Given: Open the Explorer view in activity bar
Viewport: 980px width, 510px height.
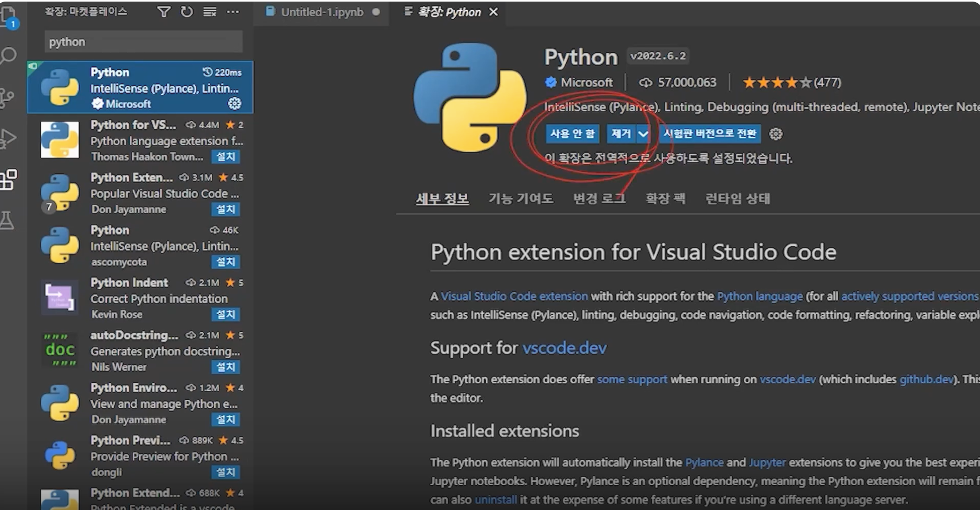Looking at the screenshot, I should click(8, 18).
